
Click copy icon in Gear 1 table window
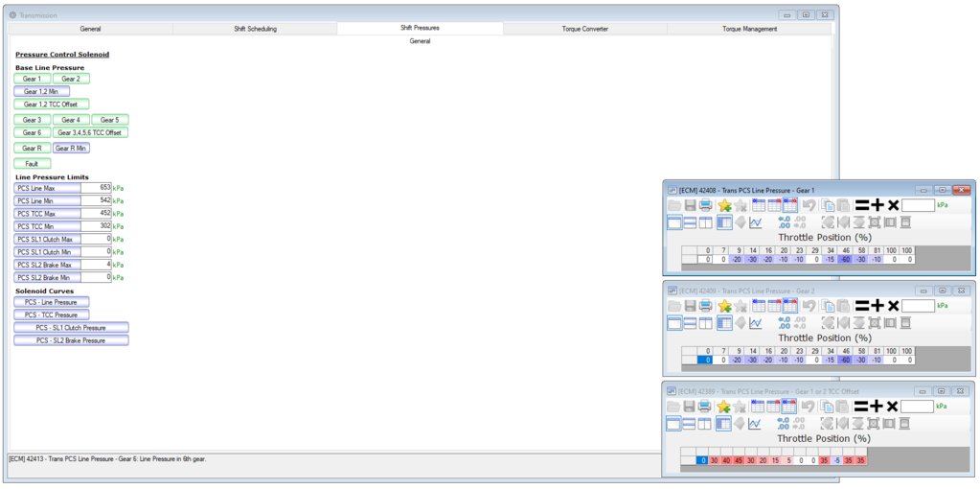829,205
